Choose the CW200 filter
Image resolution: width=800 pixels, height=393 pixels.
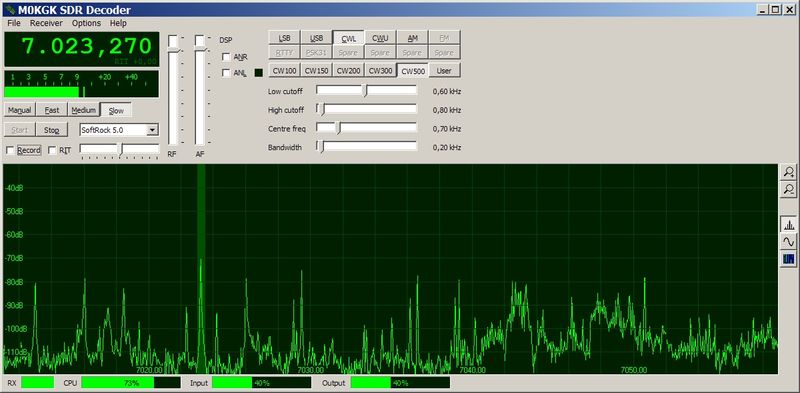tap(348, 70)
